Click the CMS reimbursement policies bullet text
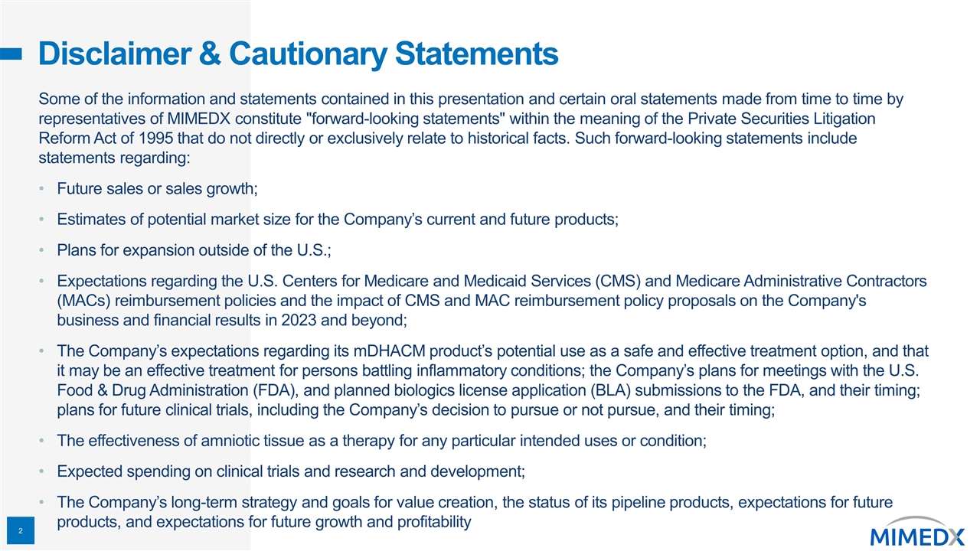This screenshot has width=980, height=551. click(x=492, y=299)
